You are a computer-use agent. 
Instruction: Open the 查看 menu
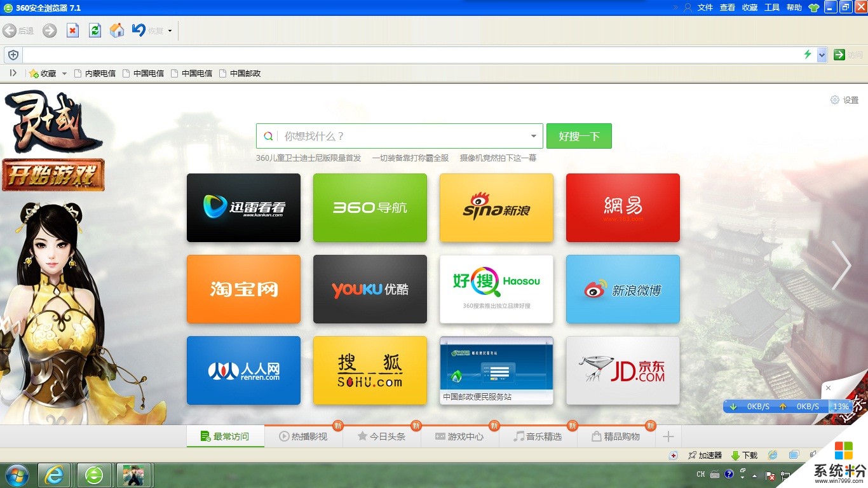728,8
